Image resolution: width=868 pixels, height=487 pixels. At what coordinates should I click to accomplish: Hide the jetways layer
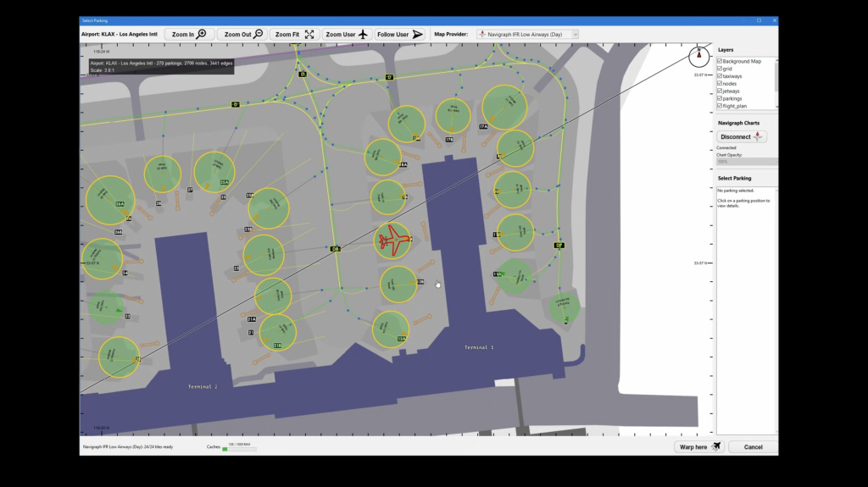721,91
